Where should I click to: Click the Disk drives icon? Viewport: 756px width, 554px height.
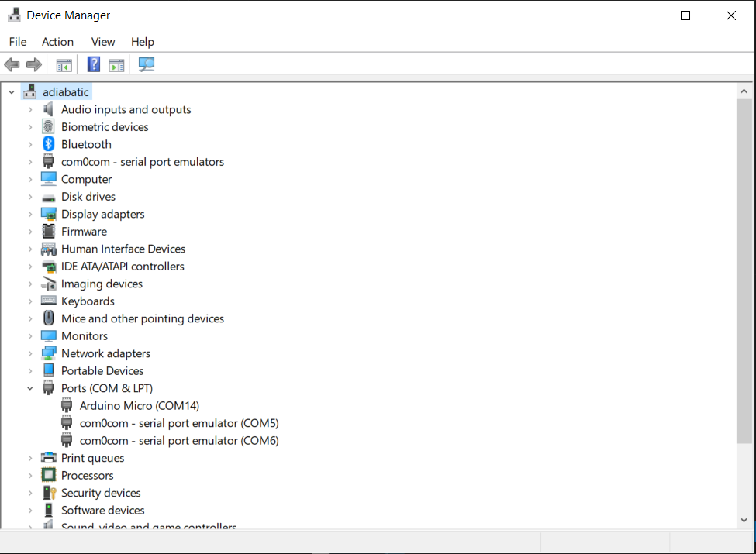(48, 198)
